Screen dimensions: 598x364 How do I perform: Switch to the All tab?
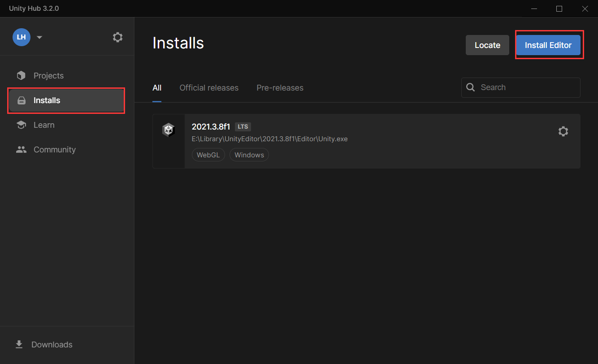click(x=157, y=88)
